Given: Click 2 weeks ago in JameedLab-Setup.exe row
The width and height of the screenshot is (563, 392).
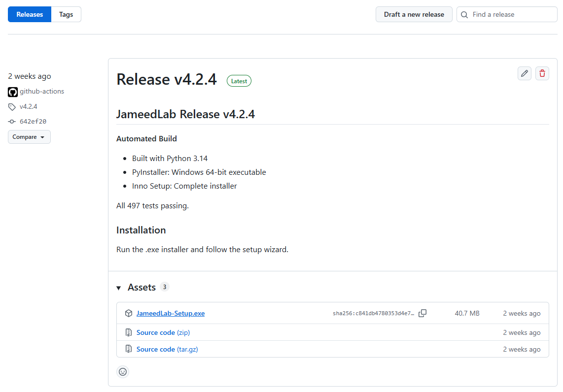Looking at the screenshot, I should (522, 313).
